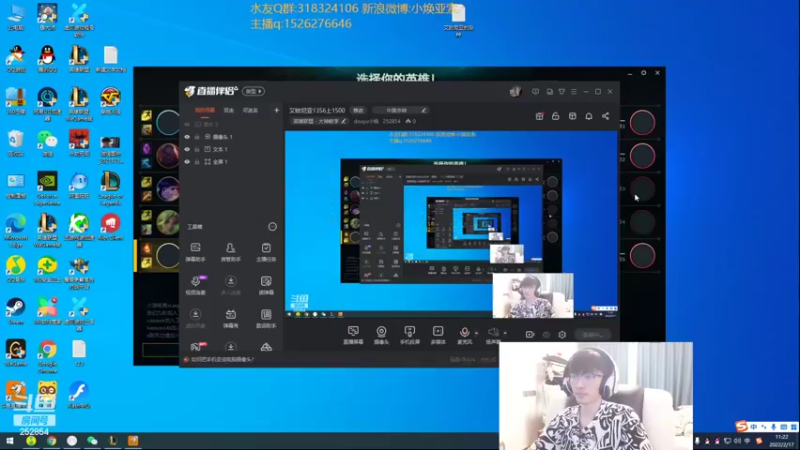Select the 全屏 1 source row
The height and width of the screenshot is (450, 800).
point(232,162)
